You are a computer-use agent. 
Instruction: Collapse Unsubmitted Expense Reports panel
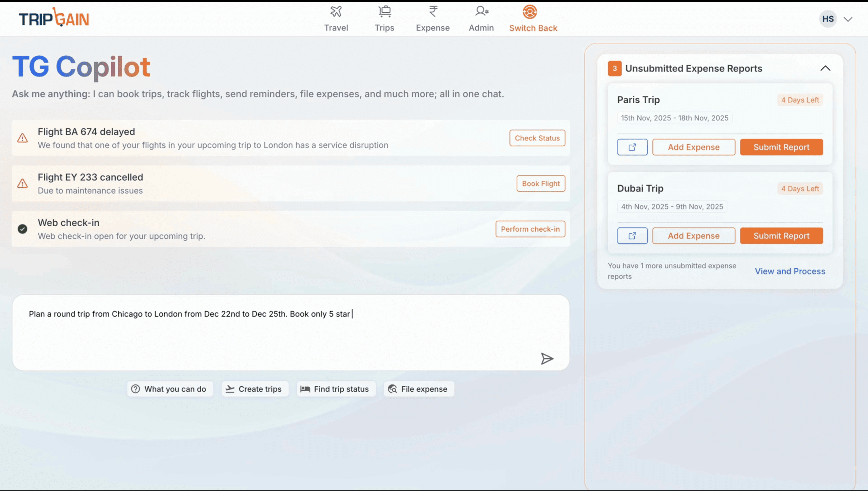coord(825,68)
